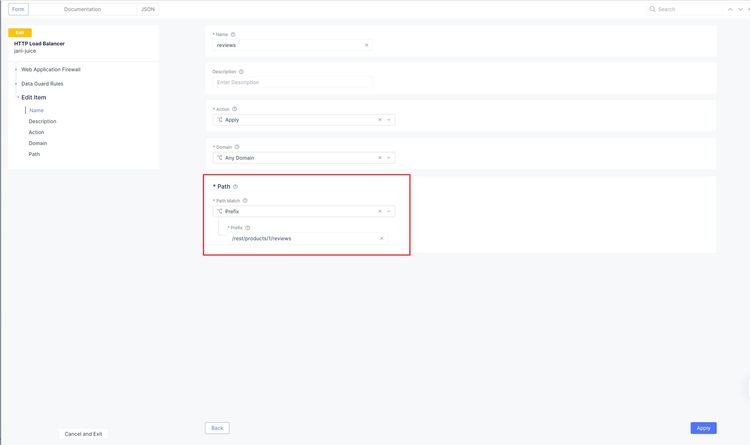
Task: Click the info icon next to Path heading
Action: click(x=235, y=186)
